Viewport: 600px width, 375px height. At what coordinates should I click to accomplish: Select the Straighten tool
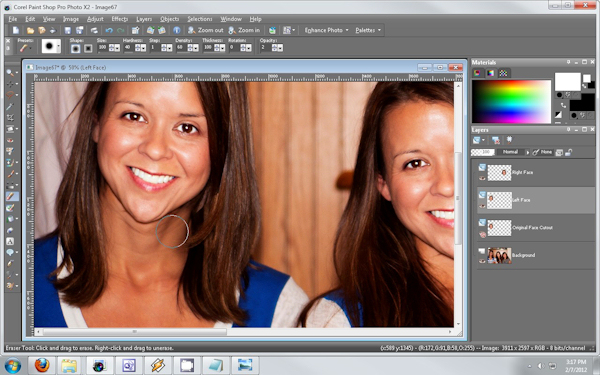pos(10,129)
